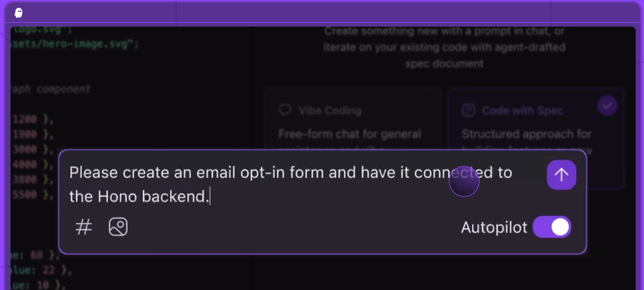Click "Free-form chat for general" description text
This screenshot has height=290, width=644.
[350, 134]
